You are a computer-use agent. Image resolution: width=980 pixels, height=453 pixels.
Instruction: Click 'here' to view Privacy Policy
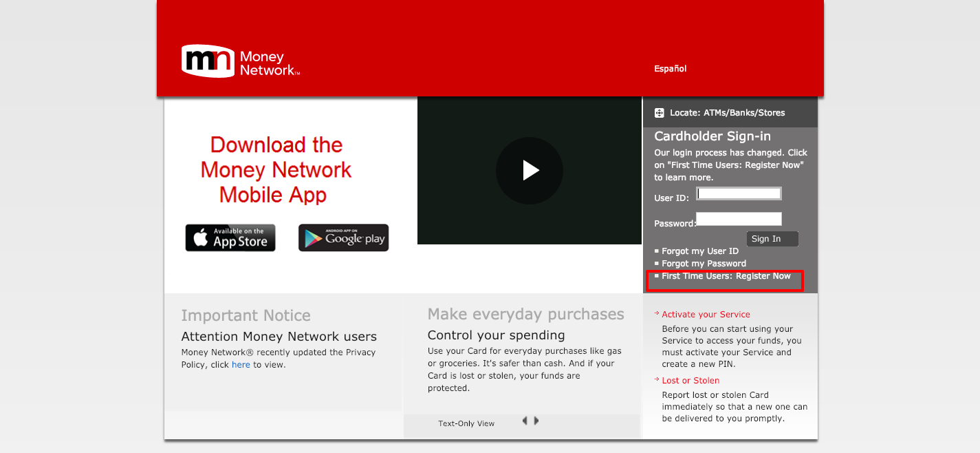(241, 365)
